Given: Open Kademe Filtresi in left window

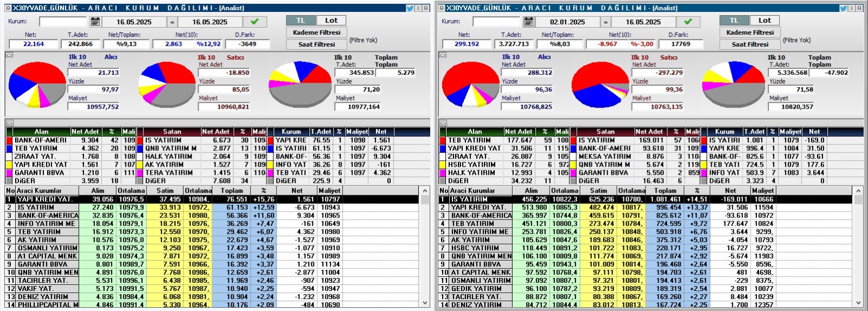Looking at the screenshot, I should point(316,33).
